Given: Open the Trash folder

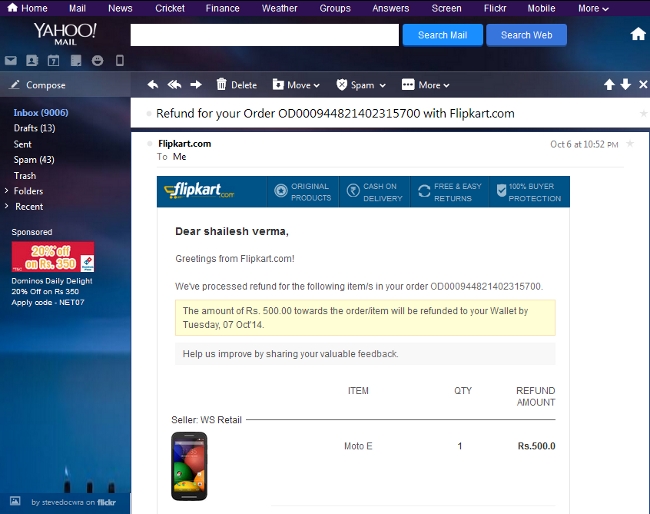Looking at the screenshot, I should tap(25, 176).
